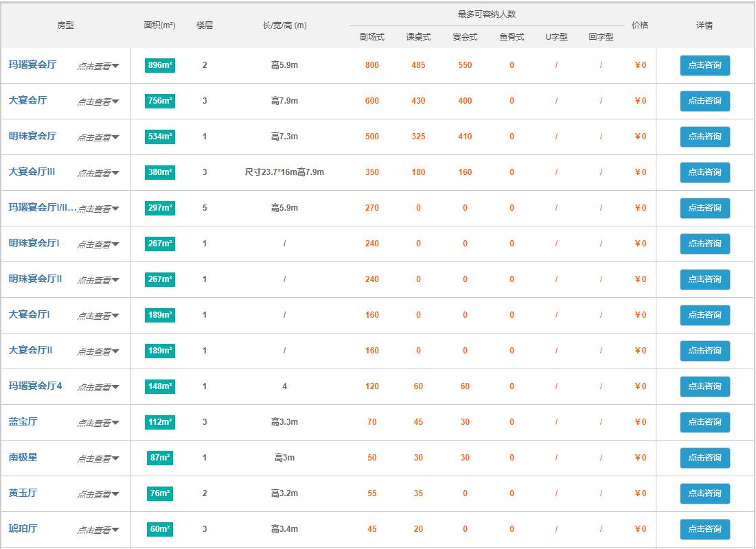Click the 380m² area badge
756x549 pixels.
[x=159, y=172]
